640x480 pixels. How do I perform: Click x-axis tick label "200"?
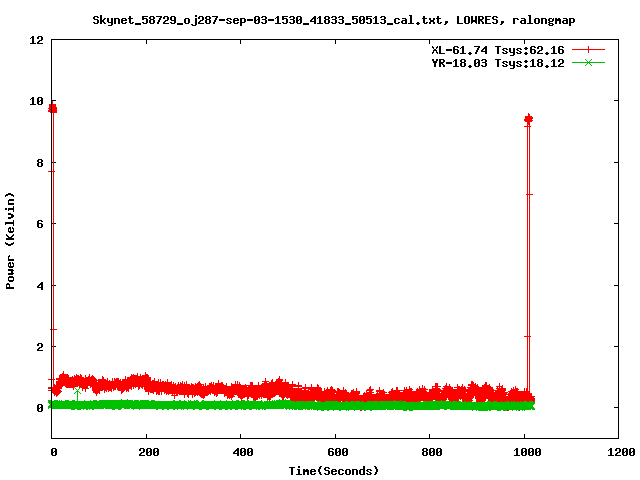149,452
